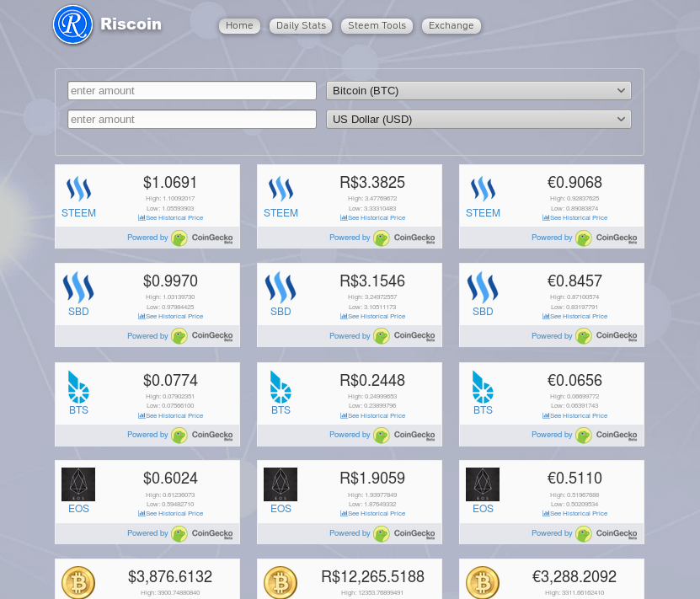
Task: Click CoinGecko gecko icon in STEEM €0.9068 card
Action: (584, 238)
